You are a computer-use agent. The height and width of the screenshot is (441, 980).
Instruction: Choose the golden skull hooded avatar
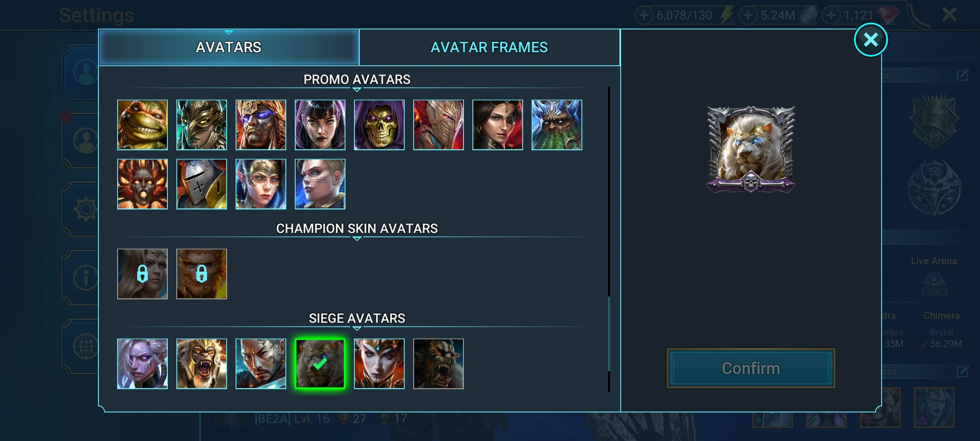click(379, 125)
